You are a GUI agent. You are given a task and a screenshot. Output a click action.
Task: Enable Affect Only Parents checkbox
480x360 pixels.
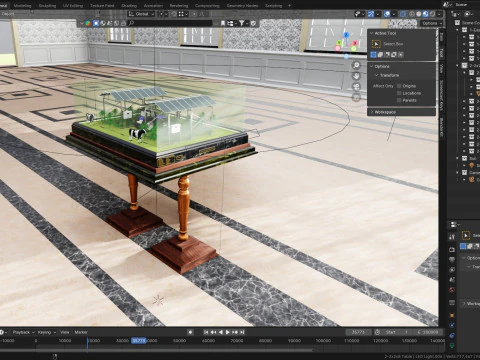point(399,100)
